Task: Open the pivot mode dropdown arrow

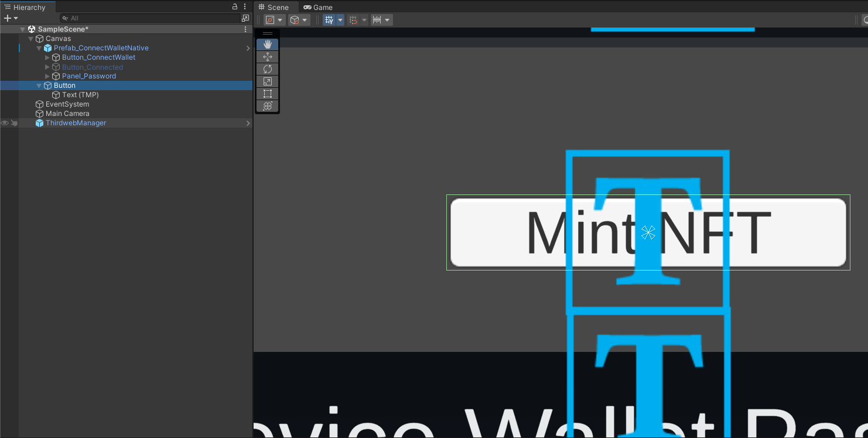Action: (x=281, y=20)
